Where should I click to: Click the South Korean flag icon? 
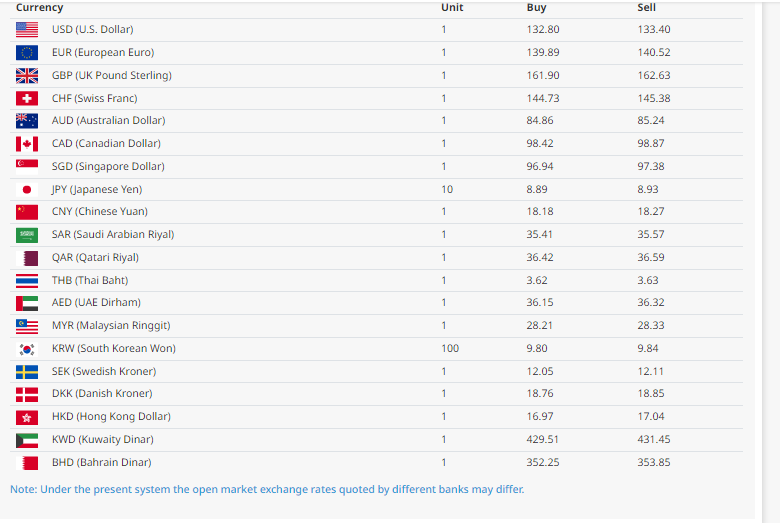27,348
